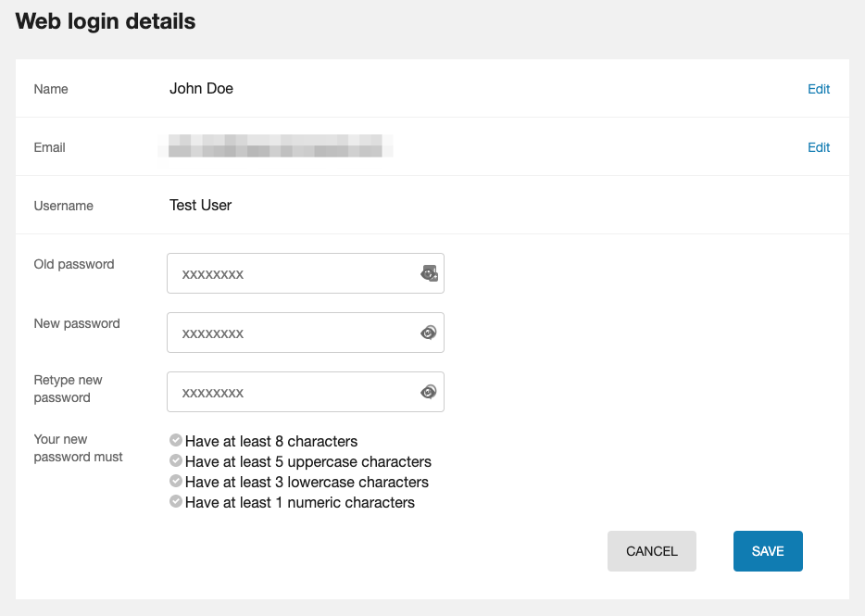This screenshot has height=616, width=865.
Task: Toggle visibility of the new password
Action: click(x=429, y=333)
